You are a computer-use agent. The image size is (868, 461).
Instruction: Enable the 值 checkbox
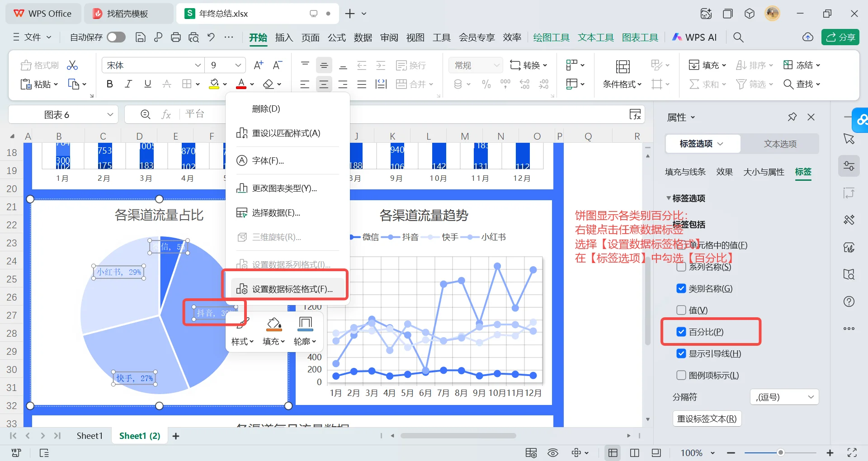(681, 310)
